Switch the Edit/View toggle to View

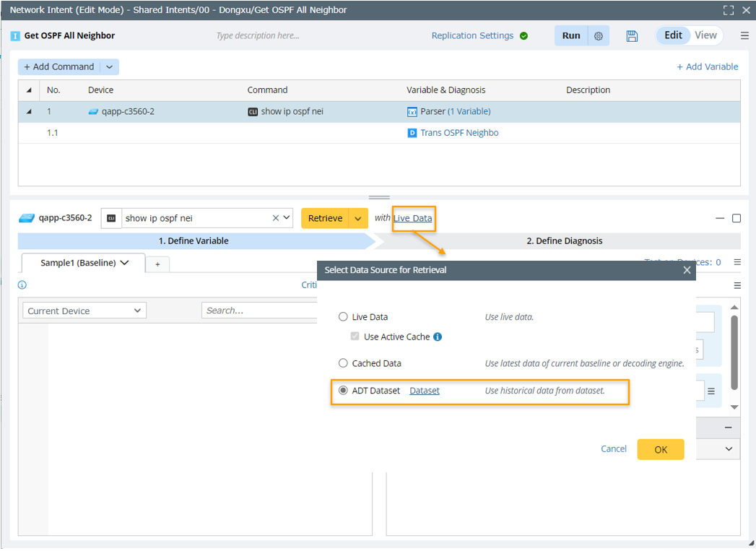[705, 35]
